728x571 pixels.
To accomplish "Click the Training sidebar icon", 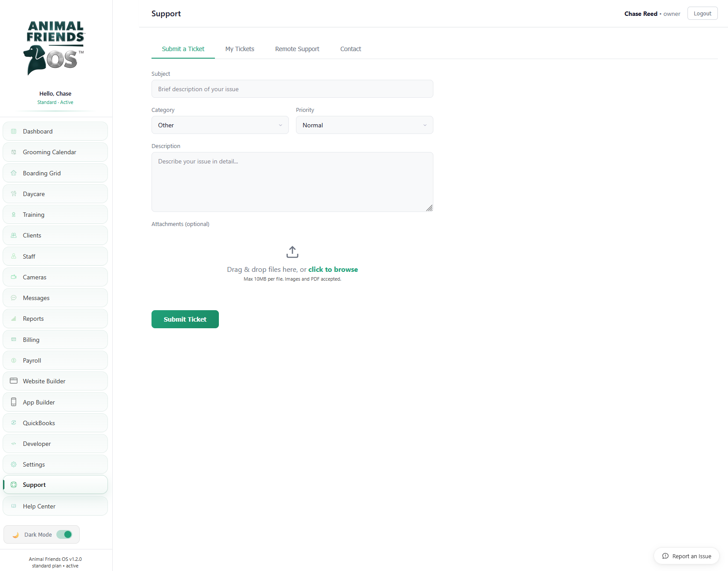I will coord(14,215).
